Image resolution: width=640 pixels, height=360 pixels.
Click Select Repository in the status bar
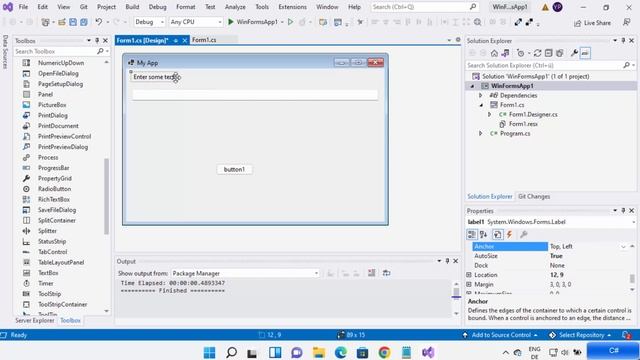pos(581,335)
